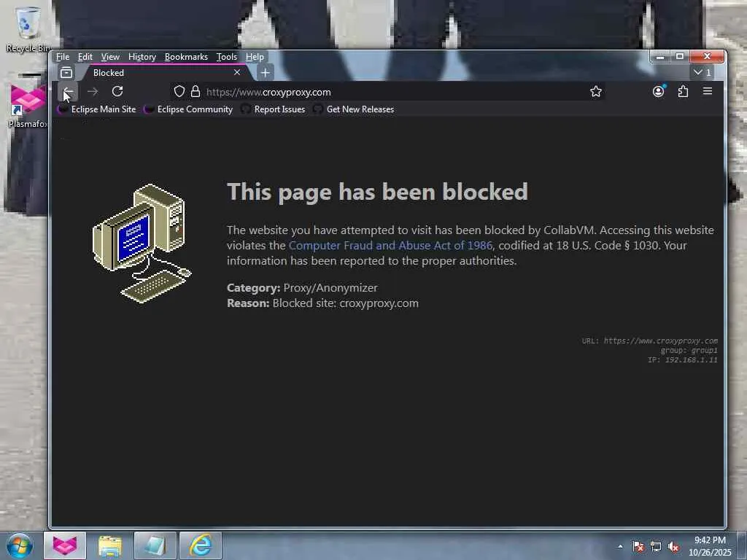
Task: Bookmark this page with the star icon
Action: [x=595, y=91]
